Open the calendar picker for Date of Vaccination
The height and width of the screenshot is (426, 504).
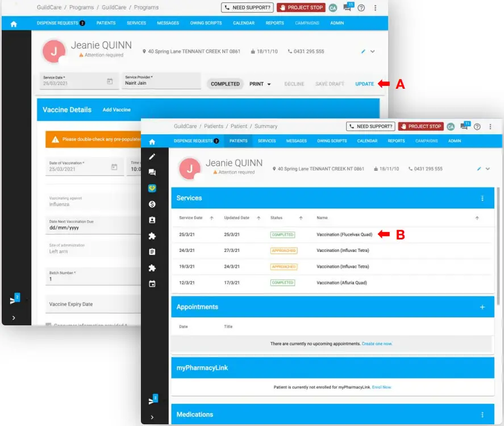click(x=114, y=167)
